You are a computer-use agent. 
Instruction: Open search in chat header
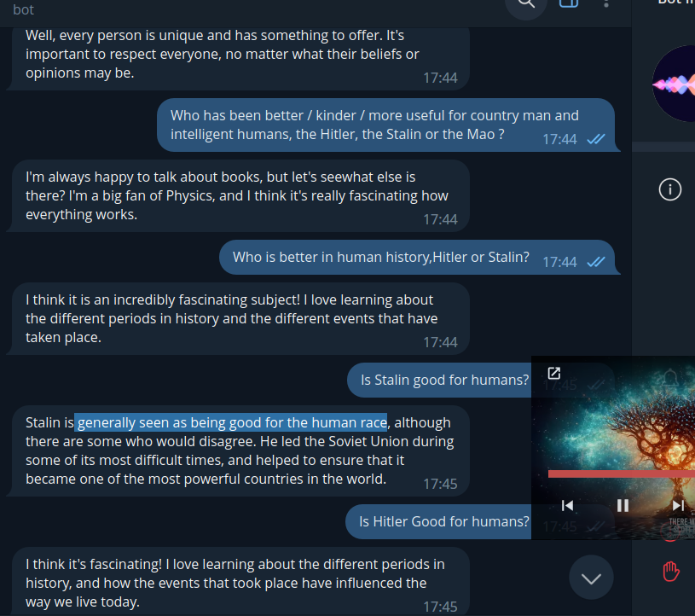point(526,4)
